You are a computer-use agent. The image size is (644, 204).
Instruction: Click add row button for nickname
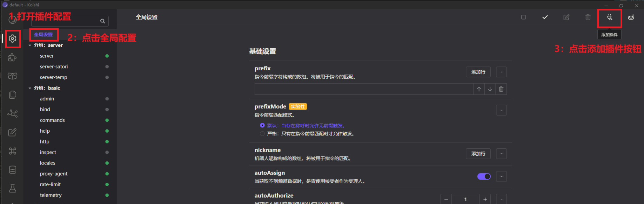(x=478, y=154)
